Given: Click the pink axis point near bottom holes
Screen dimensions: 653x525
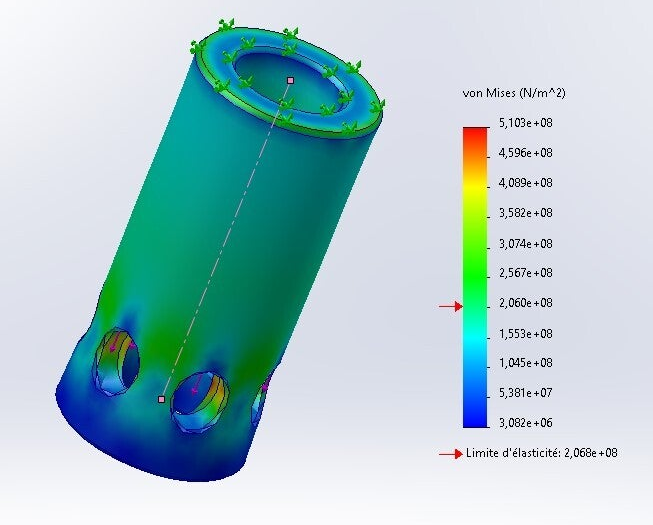Looking at the screenshot, I should [x=162, y=399].
